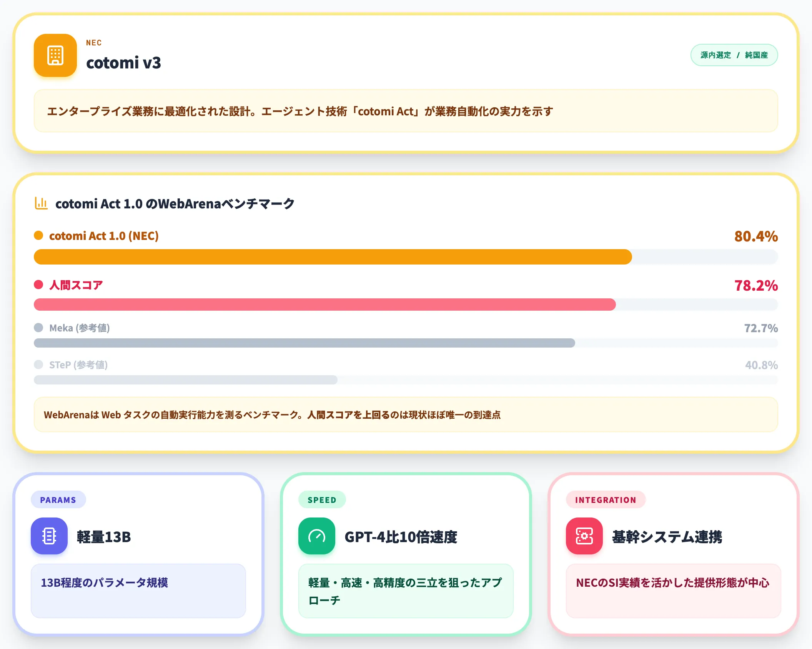This screenshot has height=649, width=812.
Task: Click the PARAMS tag
Action: point(58,499)
